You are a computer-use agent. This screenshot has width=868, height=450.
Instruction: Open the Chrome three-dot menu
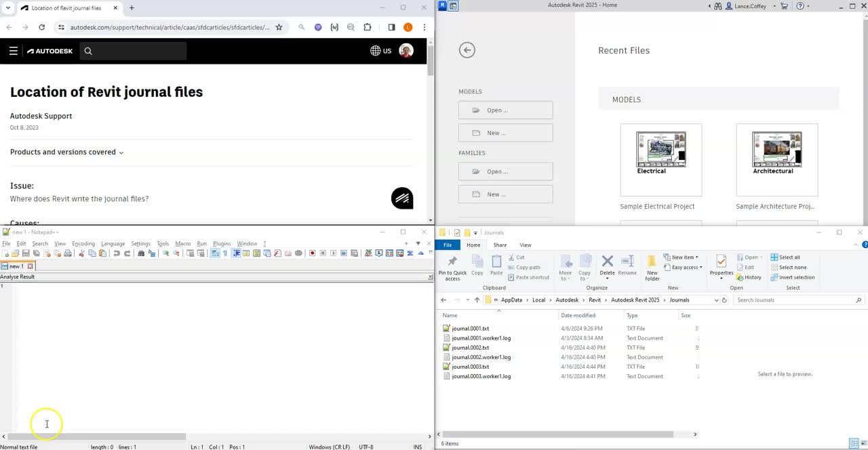(425, 27)
